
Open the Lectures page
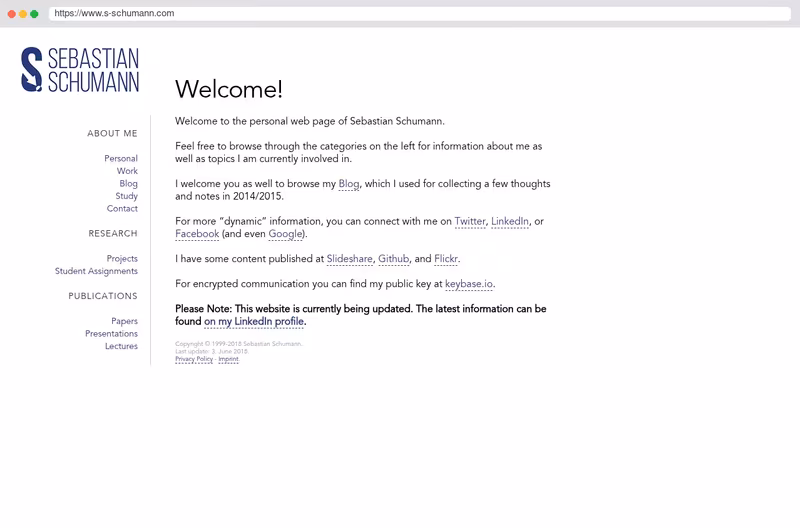pyautogui.click(x=121, y=346)
